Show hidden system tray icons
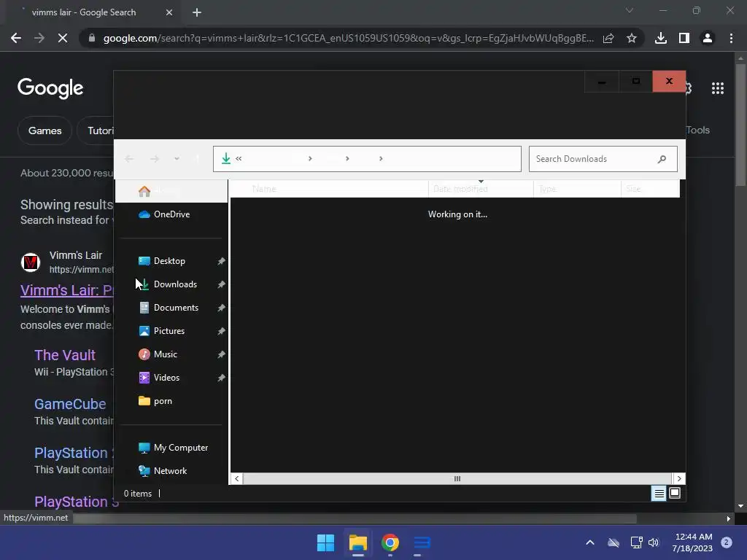Image resolution: width=747 pixels, height=560 pixels. point(589,542)
